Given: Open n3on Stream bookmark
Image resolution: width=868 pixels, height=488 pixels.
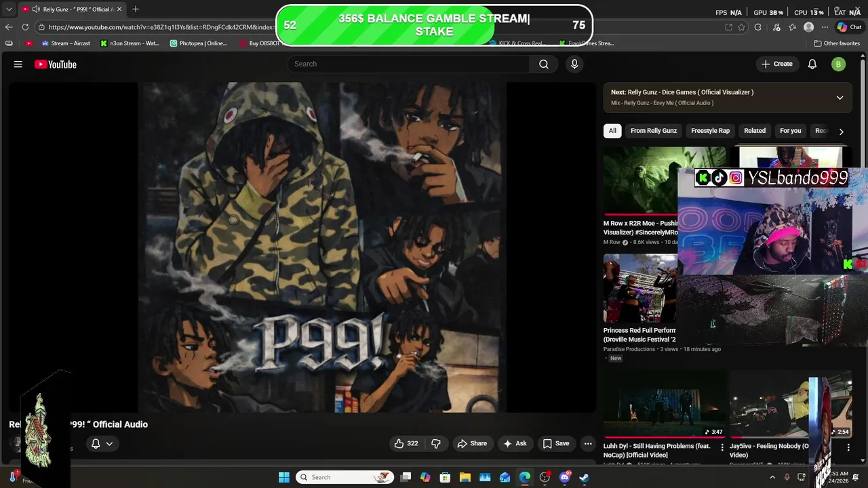Looking at the screenshot, I should [130, 43].
